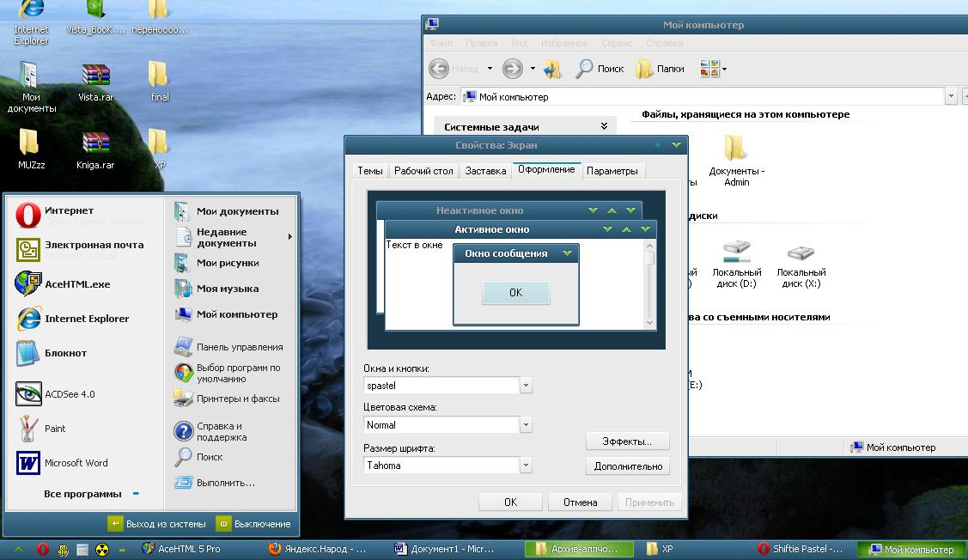
Task: Open Принтеры и факсы from the start menu
Action: (227, 399)
